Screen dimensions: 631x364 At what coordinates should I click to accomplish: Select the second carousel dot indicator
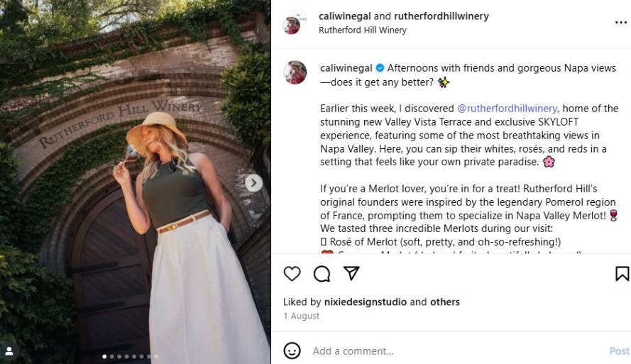[112, 356]
